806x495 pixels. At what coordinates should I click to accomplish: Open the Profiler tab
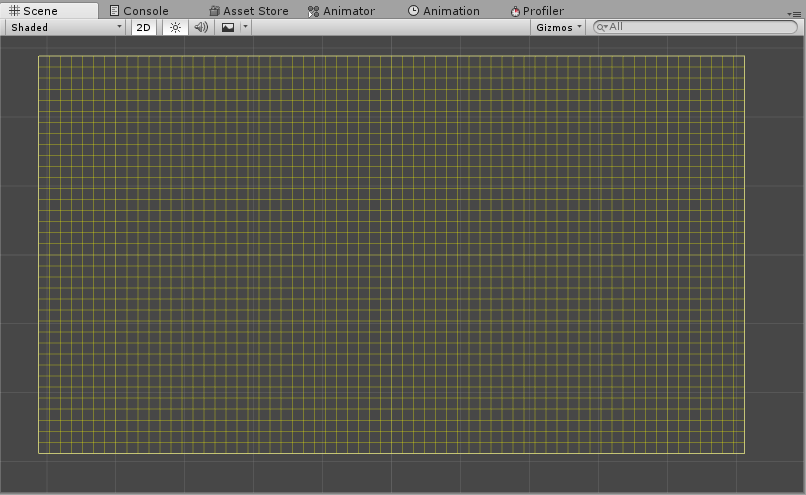537,11
